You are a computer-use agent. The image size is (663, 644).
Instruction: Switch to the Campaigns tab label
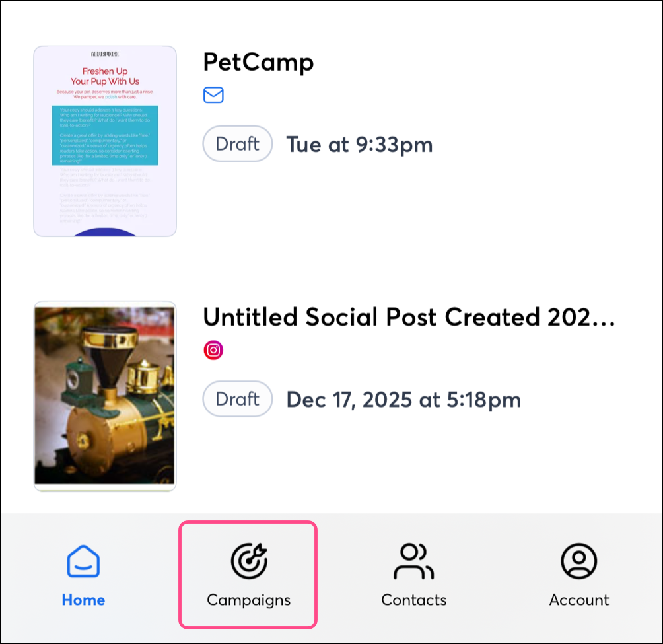[248, 600]
